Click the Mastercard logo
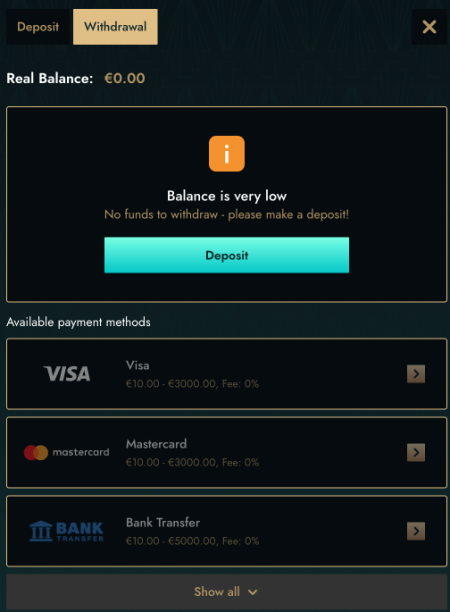Viewport: 450px width, 612px height. click(x=67, y=452)
